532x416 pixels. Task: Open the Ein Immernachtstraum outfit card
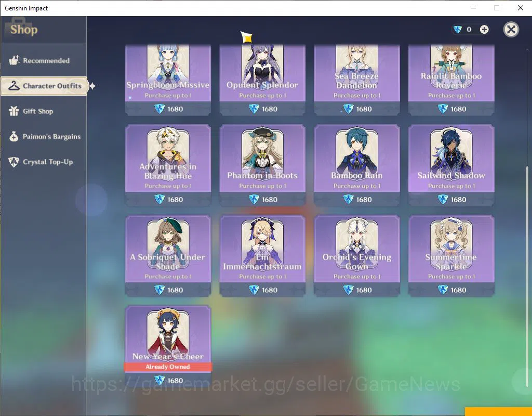pos(262,256)
